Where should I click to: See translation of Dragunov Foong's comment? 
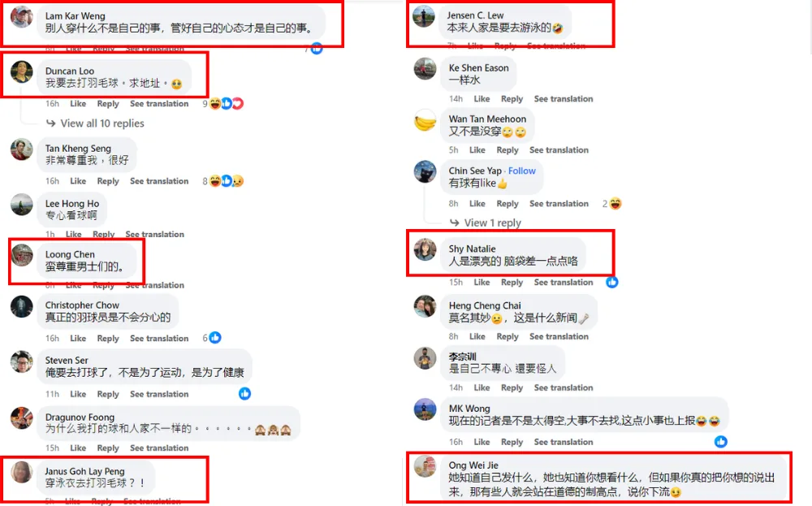[x=159, y=448]
